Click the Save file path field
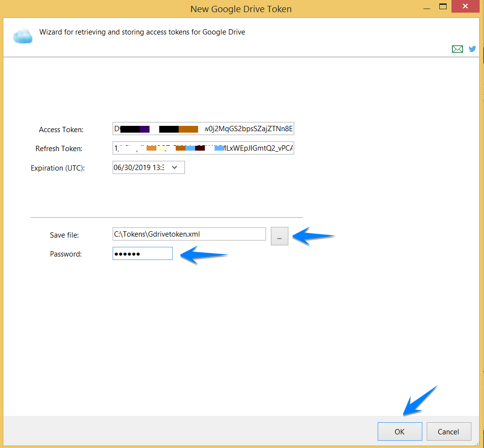 [189, 234]
